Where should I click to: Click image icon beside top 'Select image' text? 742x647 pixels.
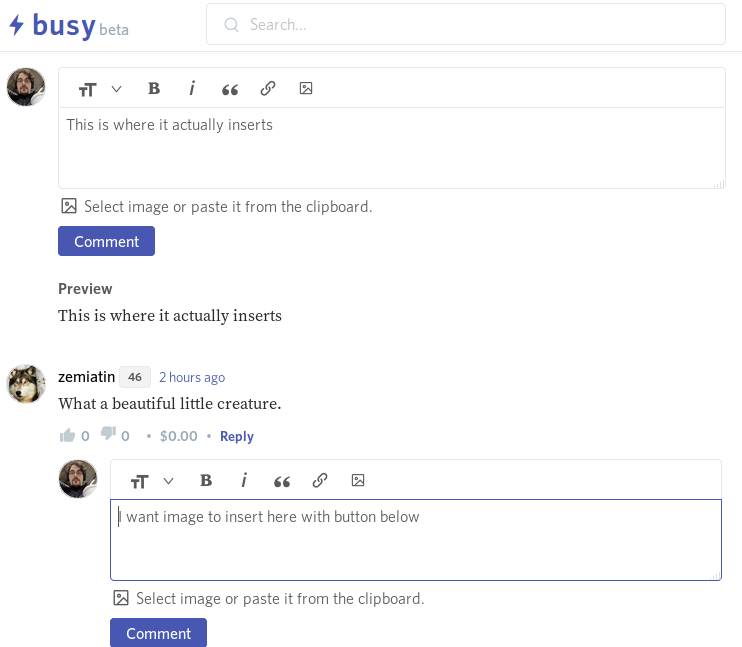click(69, 206)
